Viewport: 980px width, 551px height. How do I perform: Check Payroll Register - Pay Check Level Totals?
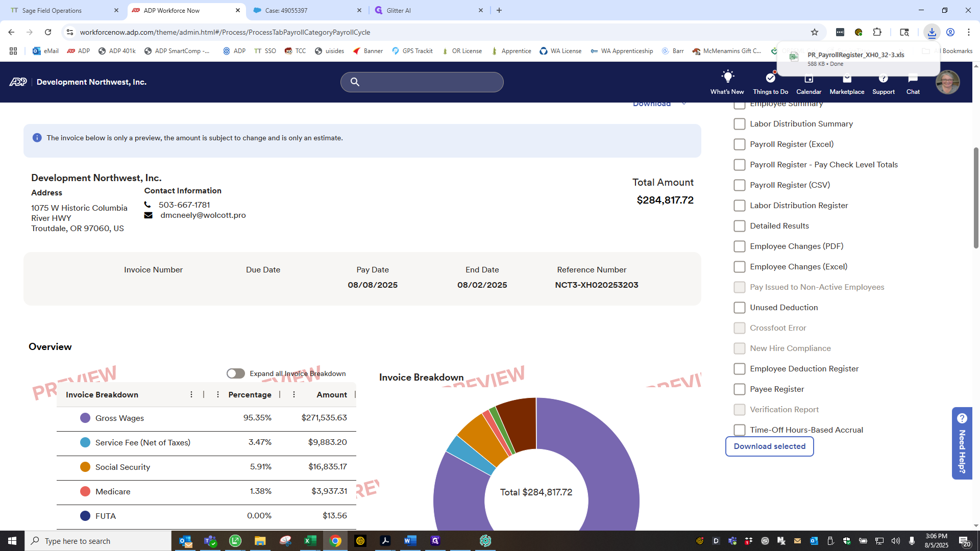click(739, 165)
